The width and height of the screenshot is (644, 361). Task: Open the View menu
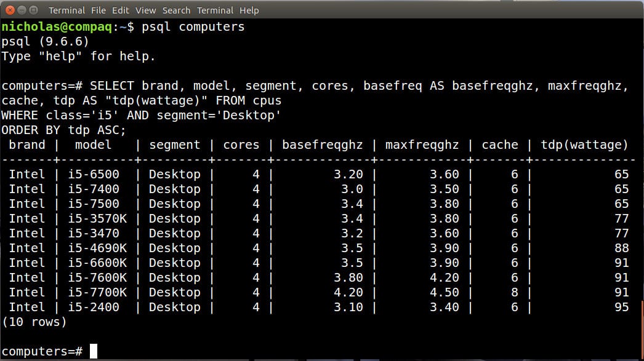pos(146,10)
